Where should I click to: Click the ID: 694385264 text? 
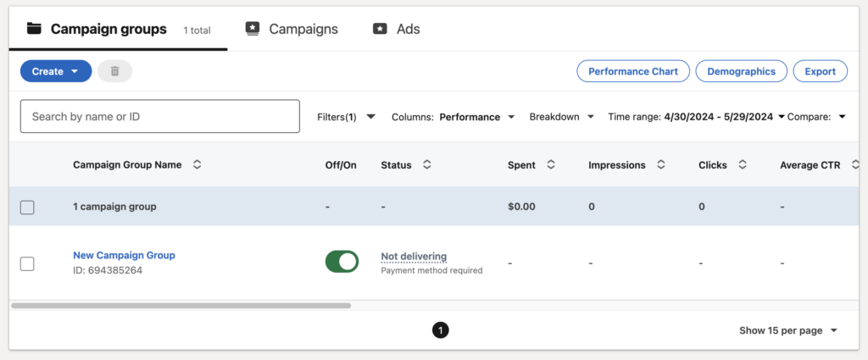pyautogui.click(x=108, y=271)
